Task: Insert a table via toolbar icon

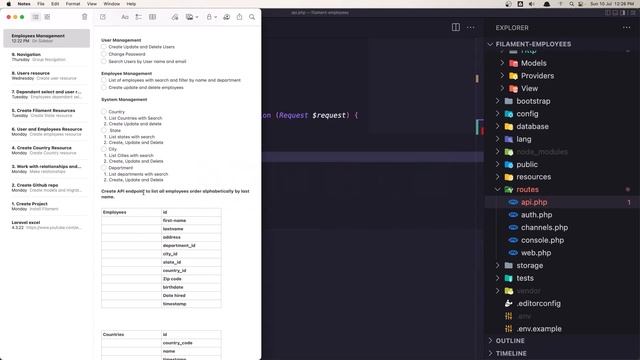Action: 152,17
